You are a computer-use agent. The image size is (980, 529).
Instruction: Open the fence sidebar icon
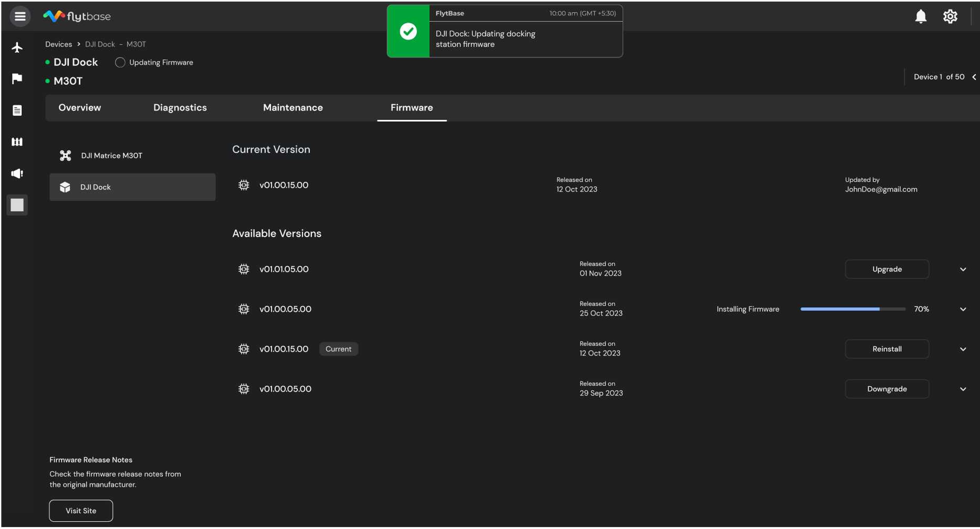click(17, 142)
